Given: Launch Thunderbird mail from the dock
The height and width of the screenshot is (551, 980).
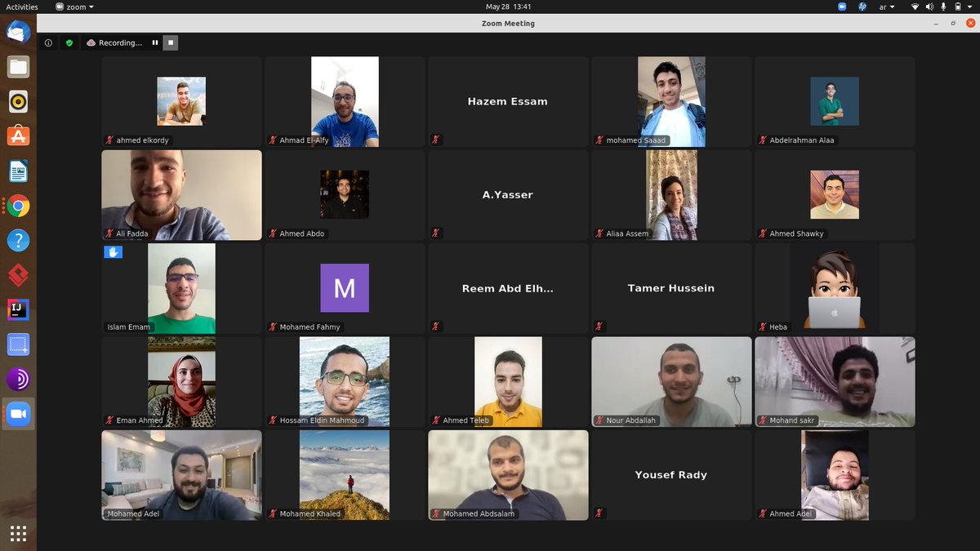Looking at the screenshot, I should pyautogui.click(x=18, y=33).
